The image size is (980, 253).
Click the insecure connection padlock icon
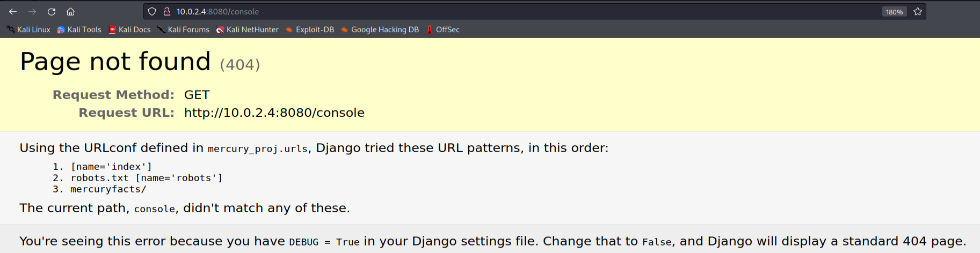(167, 11)
